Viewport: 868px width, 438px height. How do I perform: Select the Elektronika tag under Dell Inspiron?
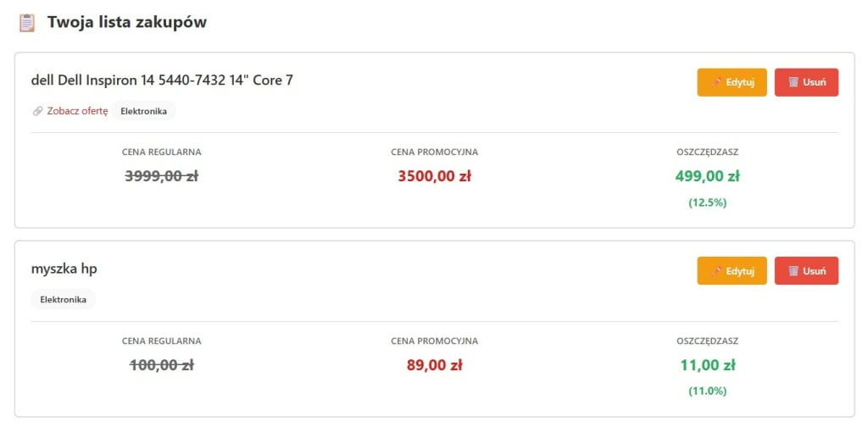click(x=143, y=111)
